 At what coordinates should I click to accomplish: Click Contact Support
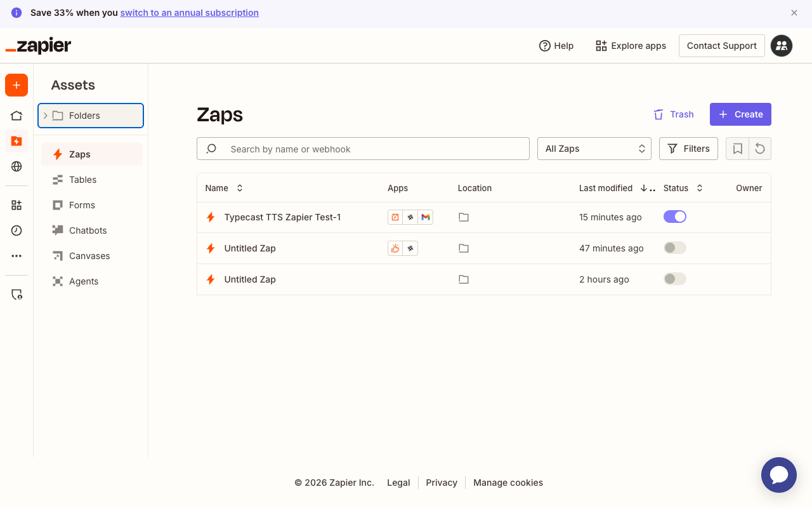722,46
